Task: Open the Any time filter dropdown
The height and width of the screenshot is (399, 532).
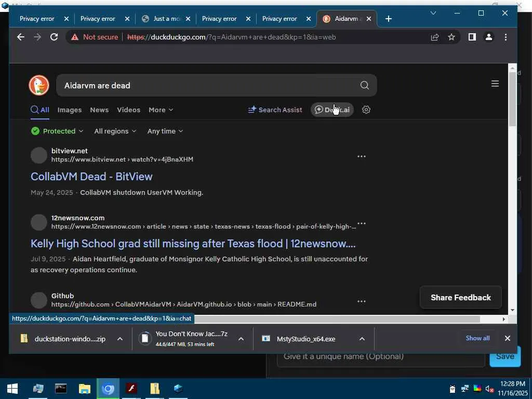Action: click(165, 131)
